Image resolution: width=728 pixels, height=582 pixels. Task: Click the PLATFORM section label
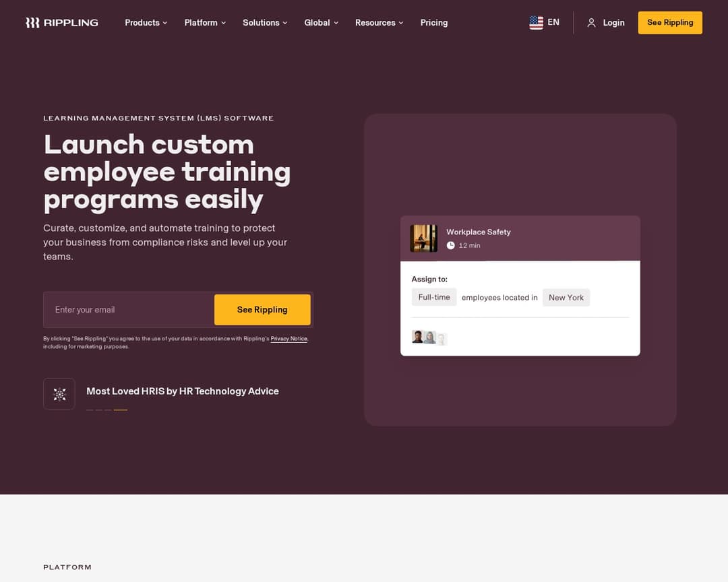67,567
